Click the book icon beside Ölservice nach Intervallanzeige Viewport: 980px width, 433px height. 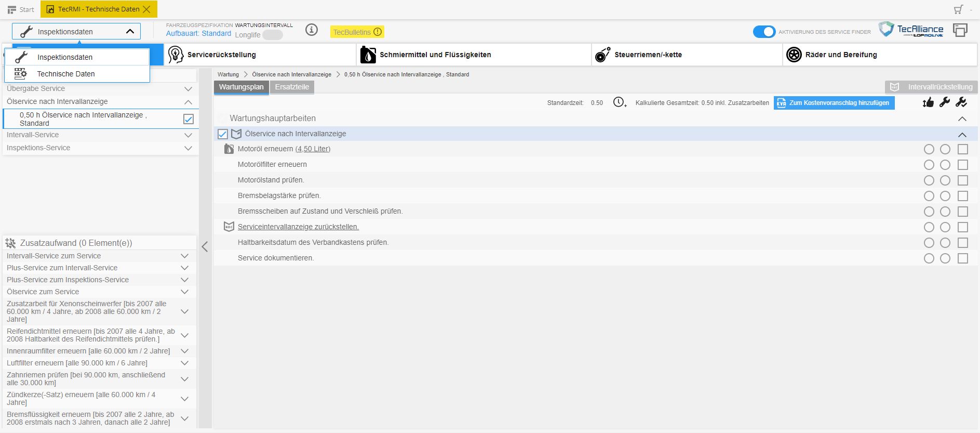[x=236, y=134]
